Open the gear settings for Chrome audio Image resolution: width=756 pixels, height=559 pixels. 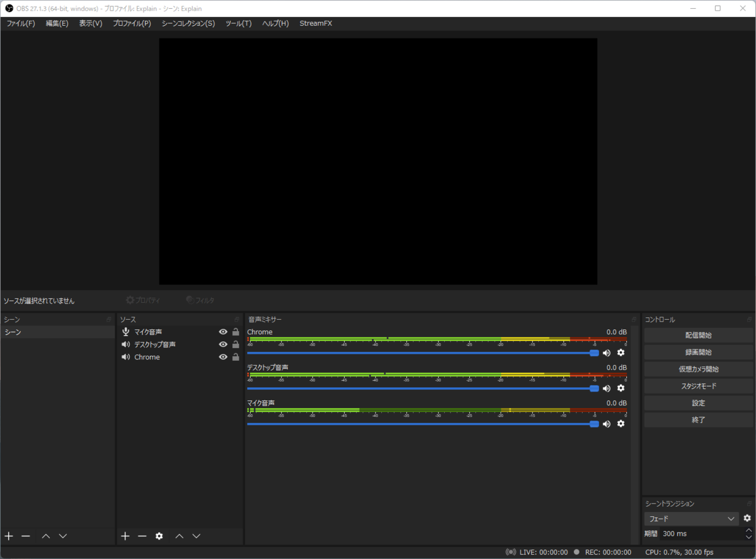pyautogui.click(x=621, y=353)
